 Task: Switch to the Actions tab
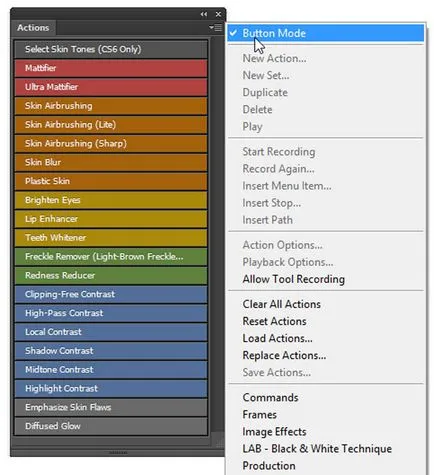point(33,28)
